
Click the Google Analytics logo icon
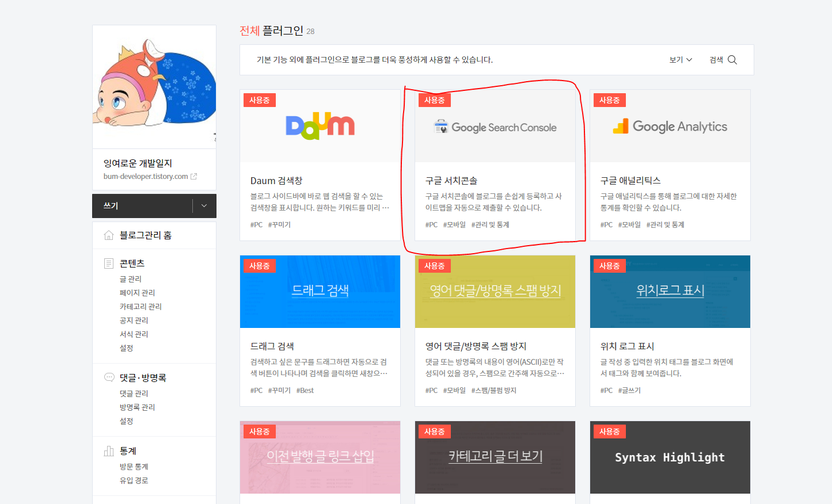pos(621,127)
